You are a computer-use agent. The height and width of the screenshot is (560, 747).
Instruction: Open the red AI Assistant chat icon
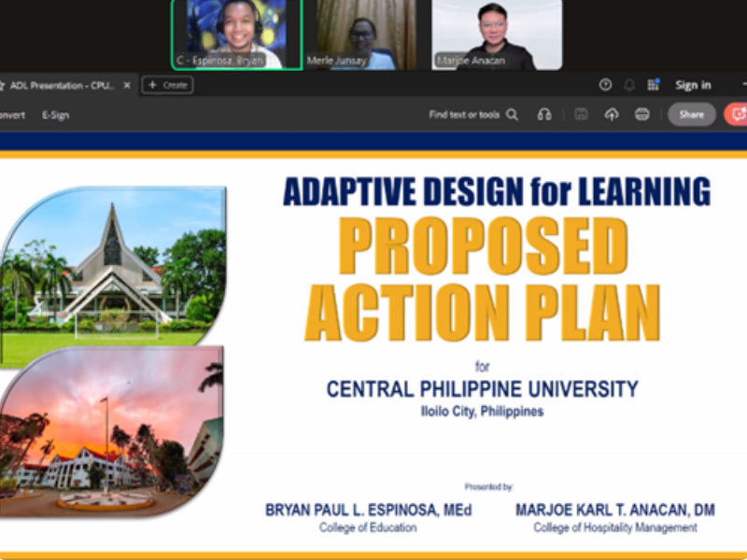click(738, 115)
